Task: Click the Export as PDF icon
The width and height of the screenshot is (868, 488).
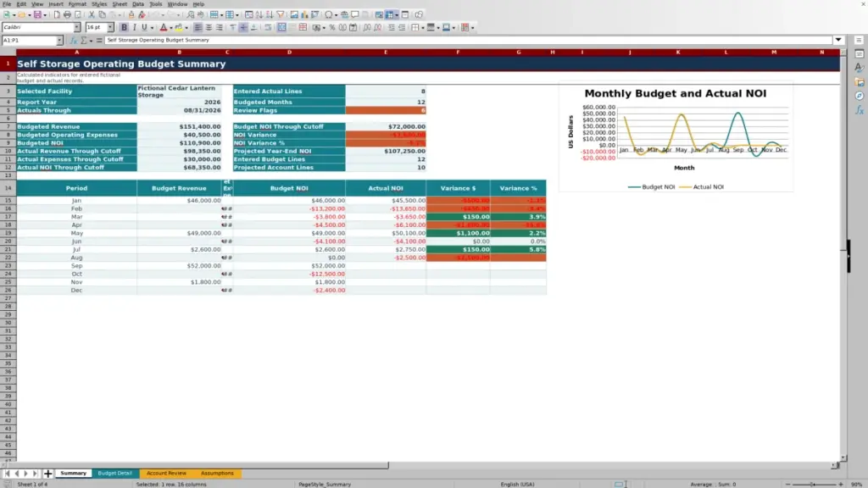Action: (57, 14)
